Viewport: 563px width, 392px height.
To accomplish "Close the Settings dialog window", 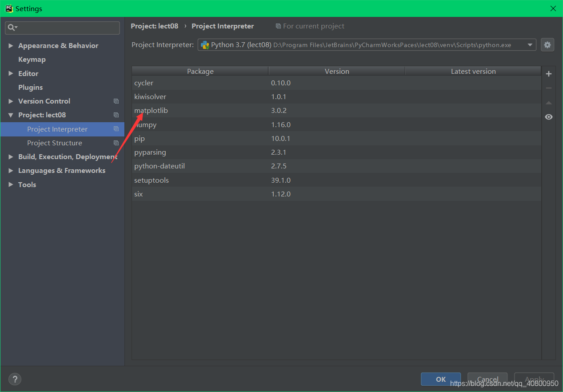I will (553, 8).
